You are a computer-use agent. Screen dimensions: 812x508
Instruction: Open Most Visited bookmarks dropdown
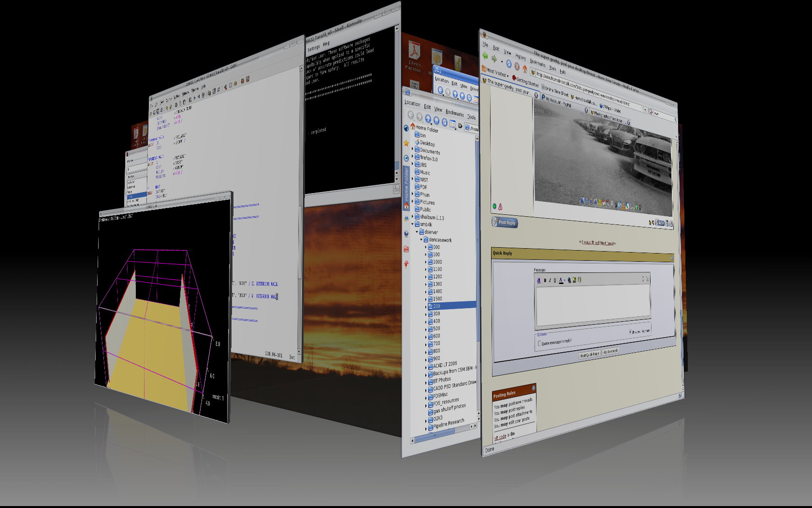click(495, 73)
